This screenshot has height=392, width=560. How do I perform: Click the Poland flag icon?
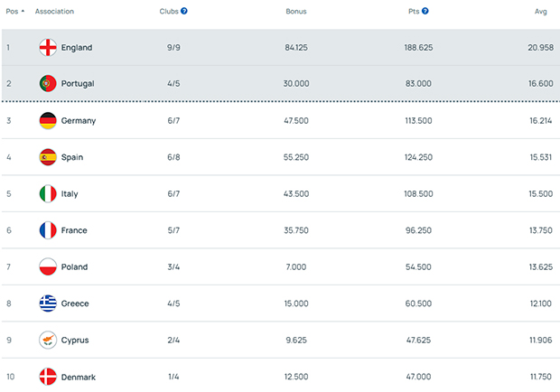49,267
